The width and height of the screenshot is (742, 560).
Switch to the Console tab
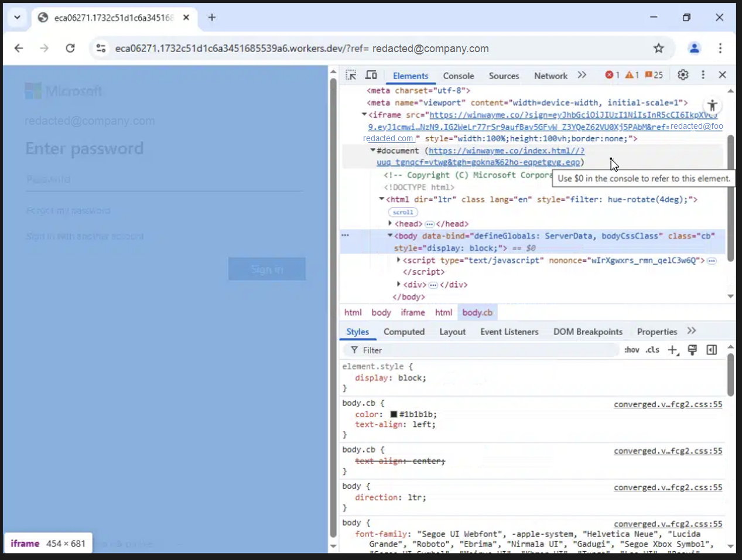coord(459,76)
